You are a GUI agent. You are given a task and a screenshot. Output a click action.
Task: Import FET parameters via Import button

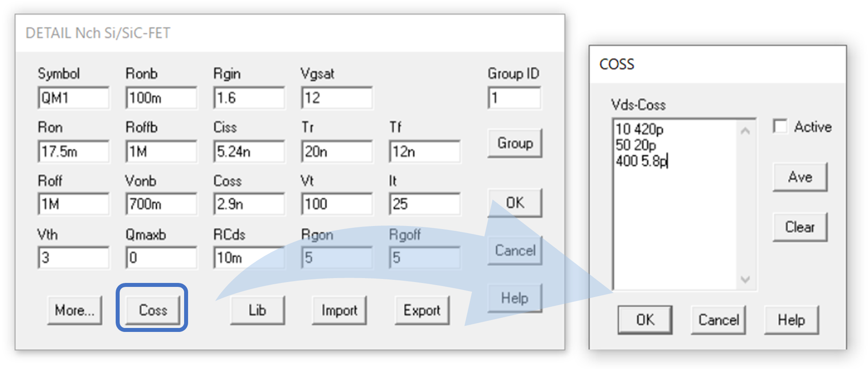coord(339,310)
